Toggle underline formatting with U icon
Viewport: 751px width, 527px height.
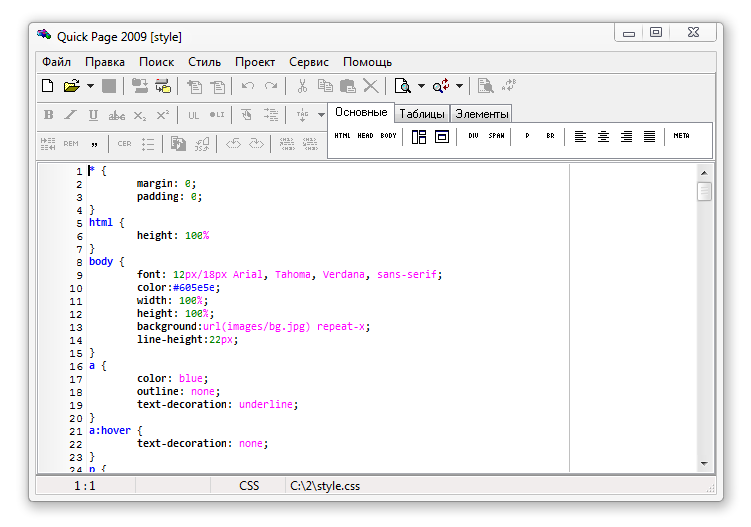93,115
